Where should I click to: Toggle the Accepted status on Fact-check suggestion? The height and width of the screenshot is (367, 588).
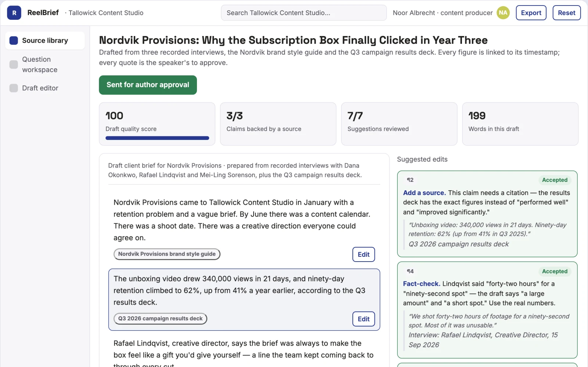555,271
